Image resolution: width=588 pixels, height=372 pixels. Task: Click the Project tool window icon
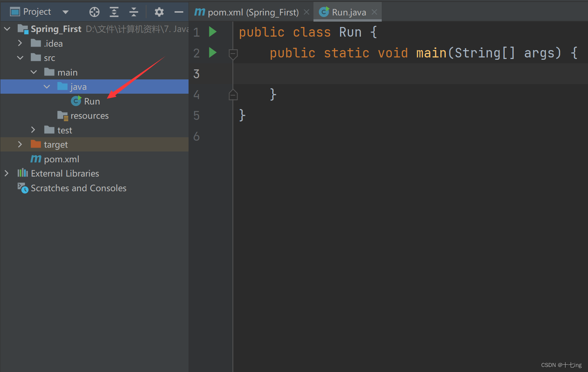(15, 12)
